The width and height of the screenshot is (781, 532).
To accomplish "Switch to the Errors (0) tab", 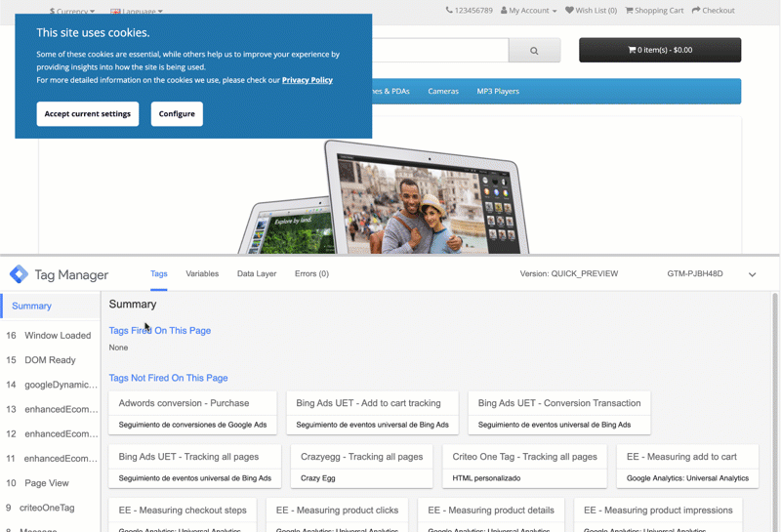I will (311, 274).
